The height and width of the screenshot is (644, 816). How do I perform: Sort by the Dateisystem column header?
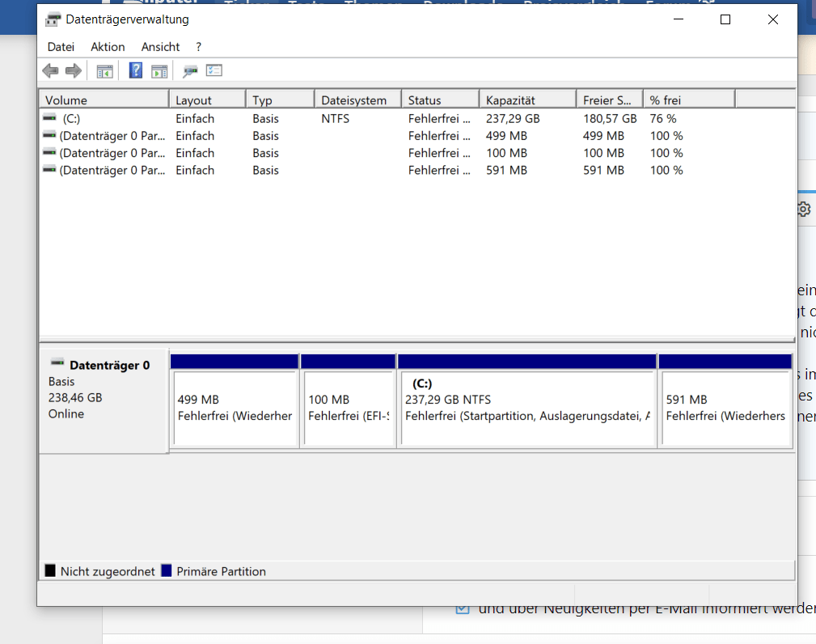pos(358,100)
